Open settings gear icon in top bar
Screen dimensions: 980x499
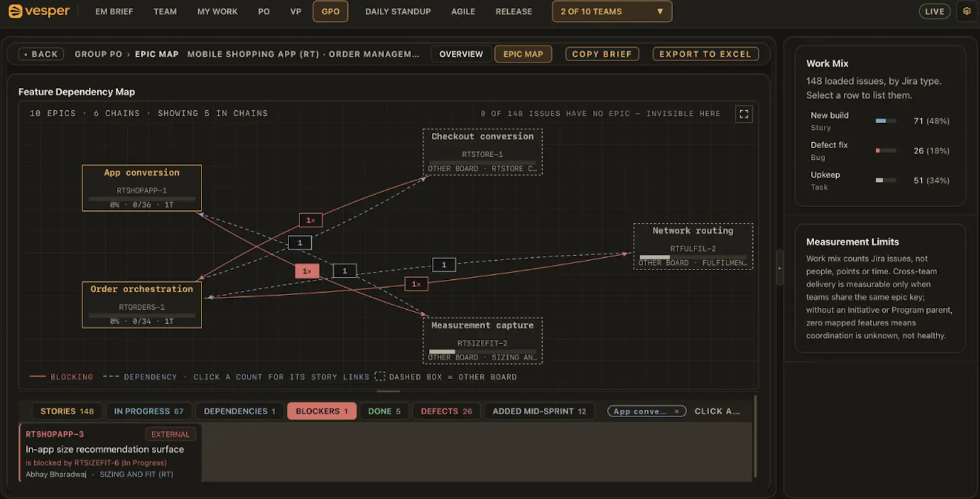click(x=967, y=11)
